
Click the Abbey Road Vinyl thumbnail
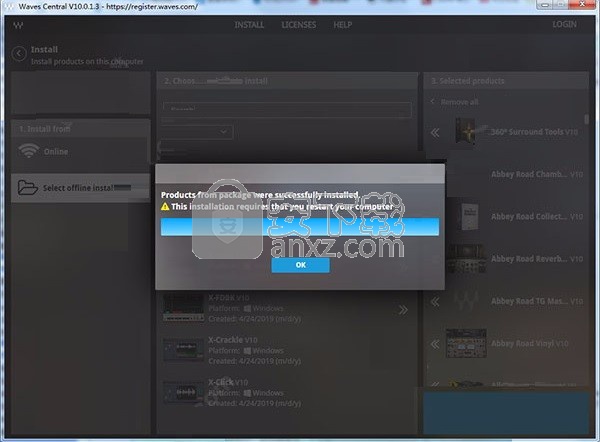coord(466,343)
